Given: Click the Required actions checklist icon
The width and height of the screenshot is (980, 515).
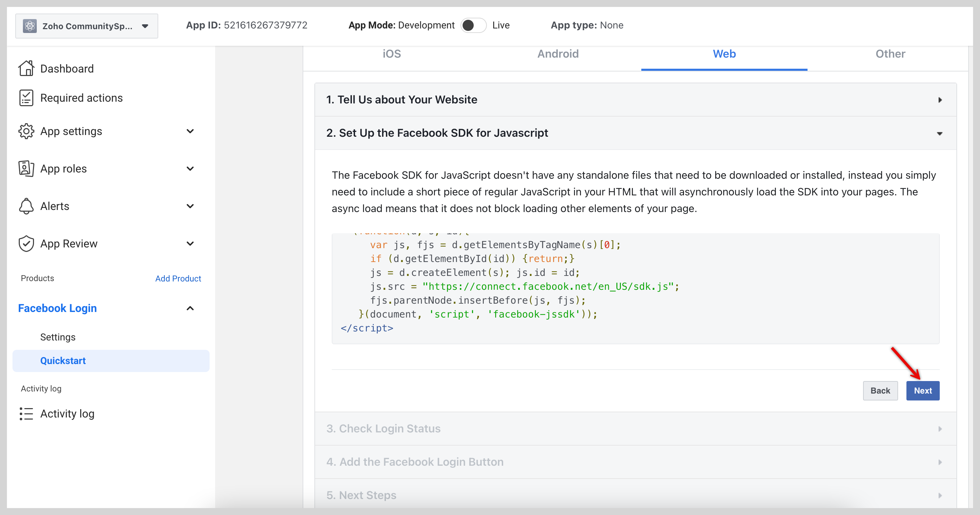Looking at the screenshot, I should click(x=26, y=98).
